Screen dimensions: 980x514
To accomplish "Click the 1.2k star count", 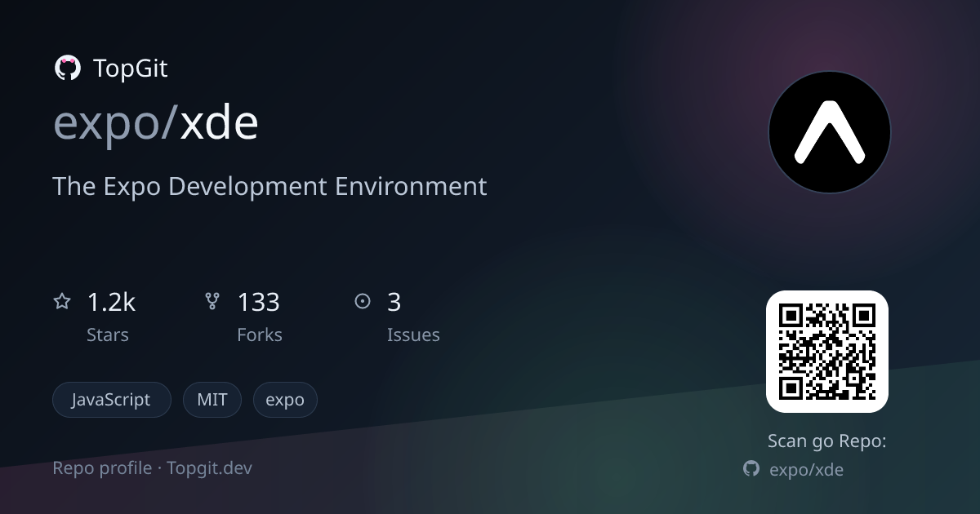I will 111,302.
